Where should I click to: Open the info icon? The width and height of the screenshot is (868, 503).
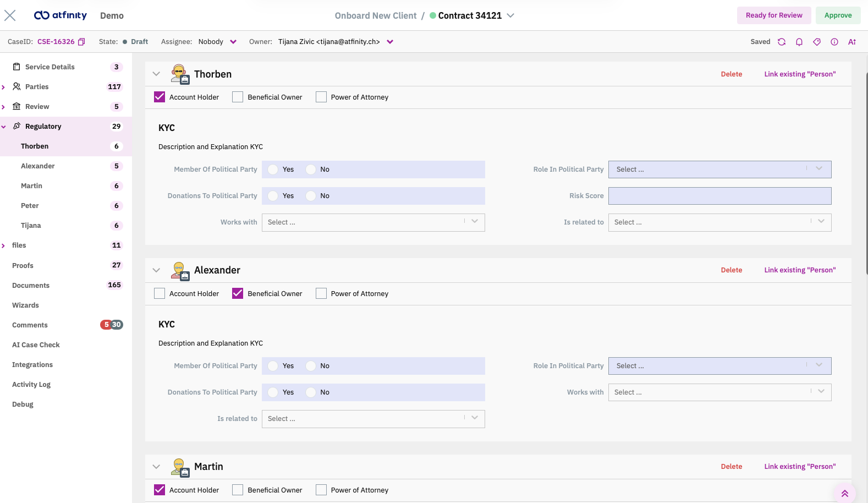pyautogui.click(x=834, y=42)
